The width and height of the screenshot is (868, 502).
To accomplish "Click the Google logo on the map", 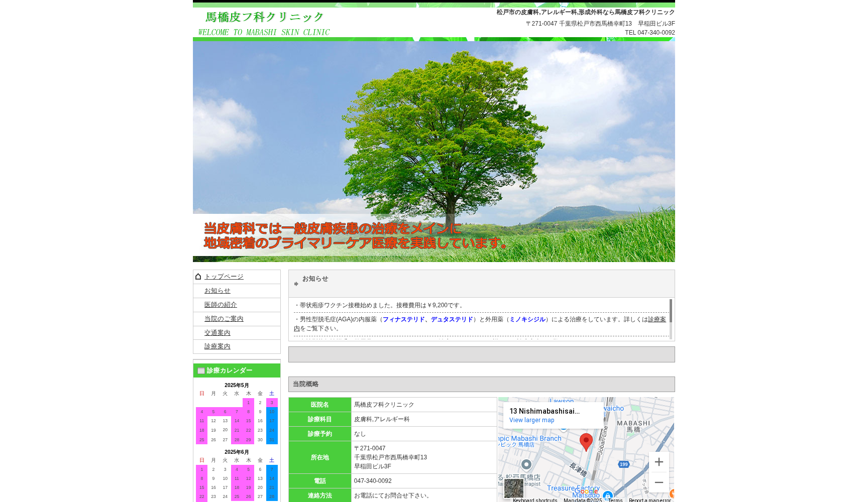I will tap(587, 491).
